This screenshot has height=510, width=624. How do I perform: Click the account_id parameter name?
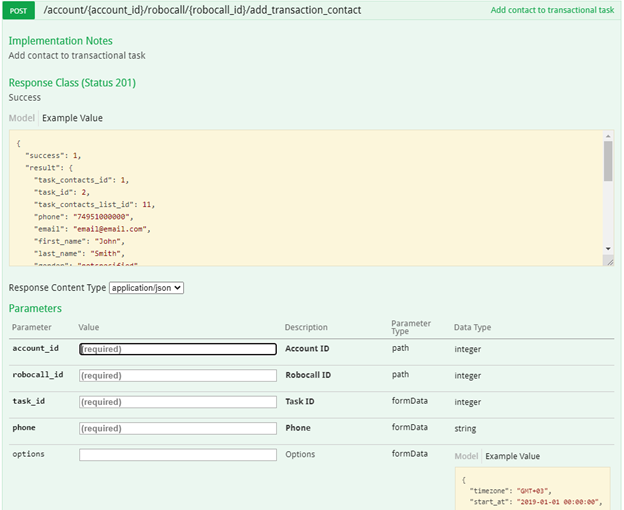click(x=35, y=348)
